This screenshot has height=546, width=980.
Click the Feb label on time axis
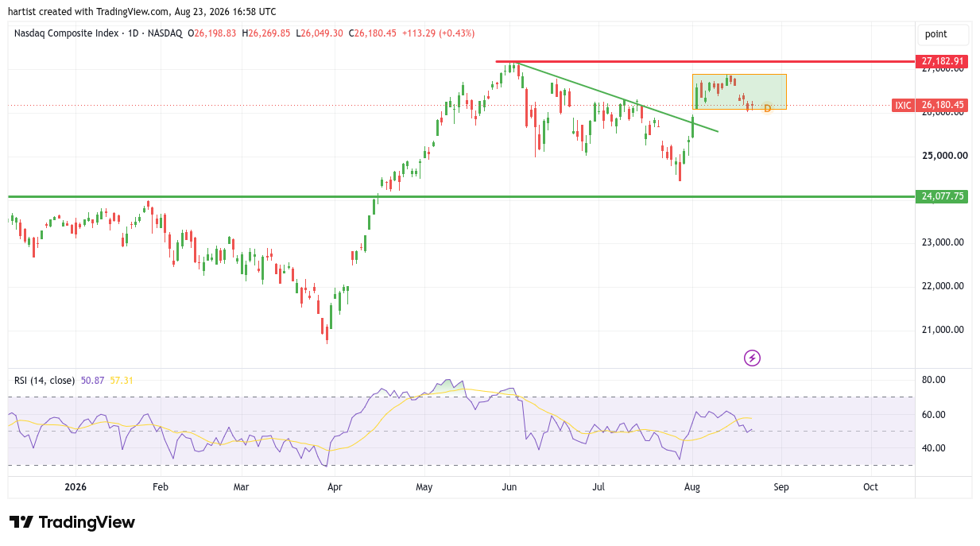[161, 487]
